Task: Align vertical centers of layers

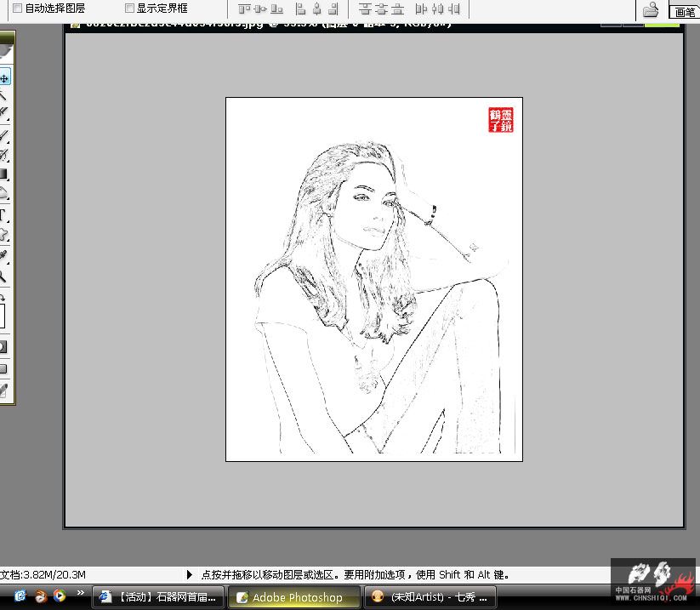Action: 261,9
